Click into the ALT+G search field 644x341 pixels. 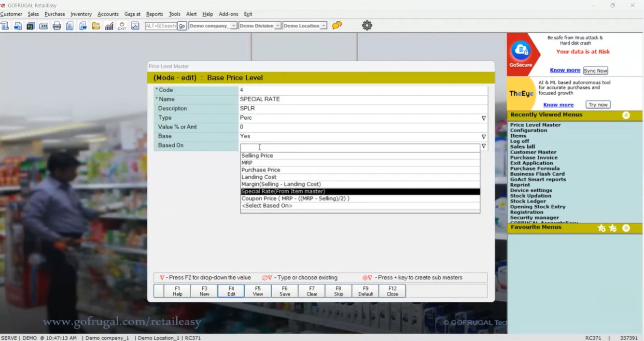[x=161, y=26]
